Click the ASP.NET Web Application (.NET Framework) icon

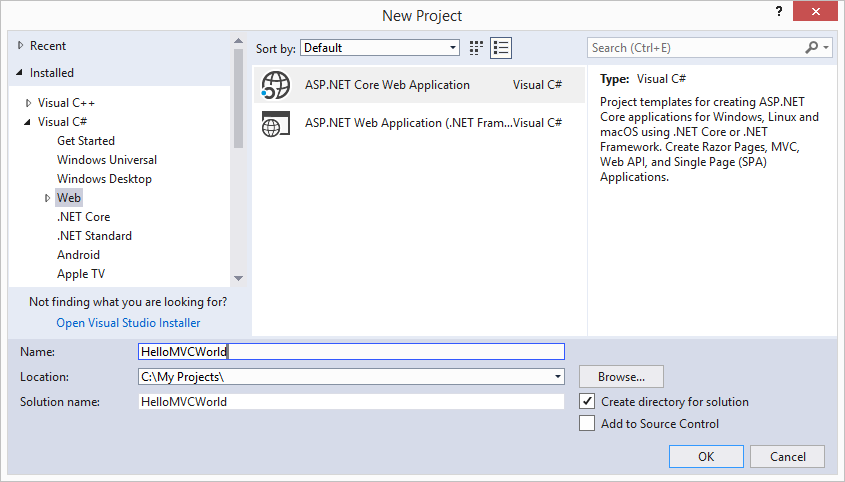[x=275, y=123]
